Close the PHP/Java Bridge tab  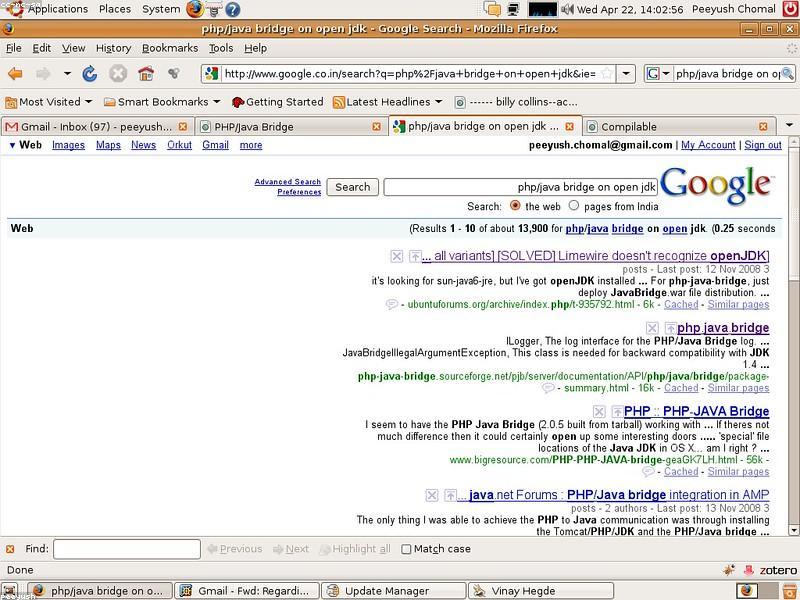tap(377, 127)
